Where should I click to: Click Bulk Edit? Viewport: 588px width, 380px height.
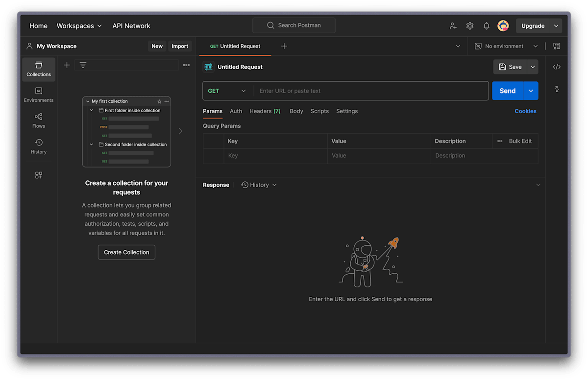(520, 141)
